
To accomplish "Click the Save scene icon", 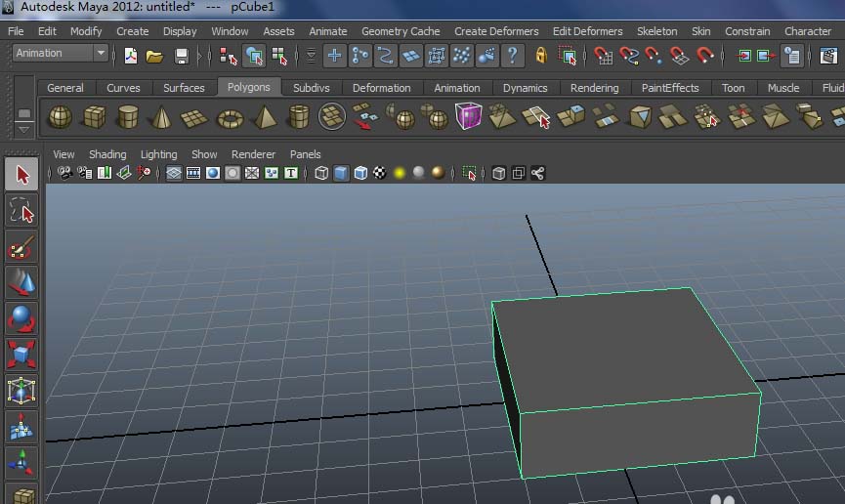I will (181, 56).
